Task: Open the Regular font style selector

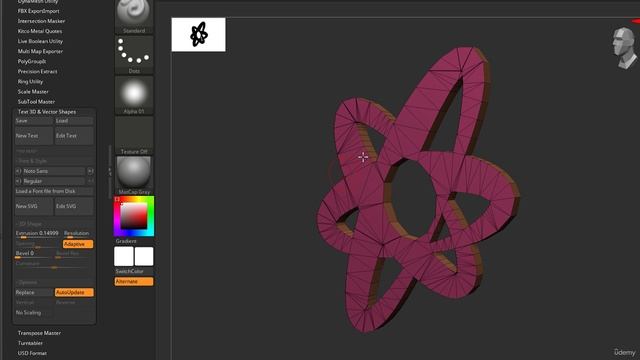Action: [x=53, y=181]
